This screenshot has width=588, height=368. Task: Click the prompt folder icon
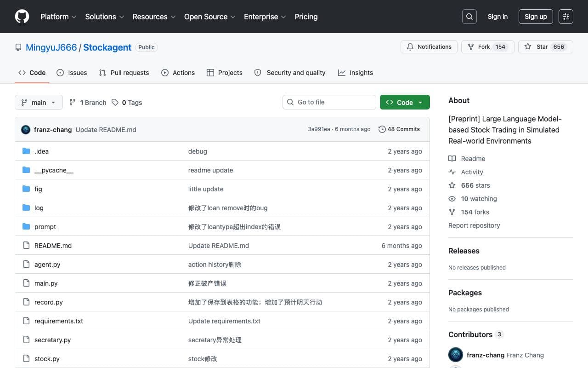pos(26,227)
